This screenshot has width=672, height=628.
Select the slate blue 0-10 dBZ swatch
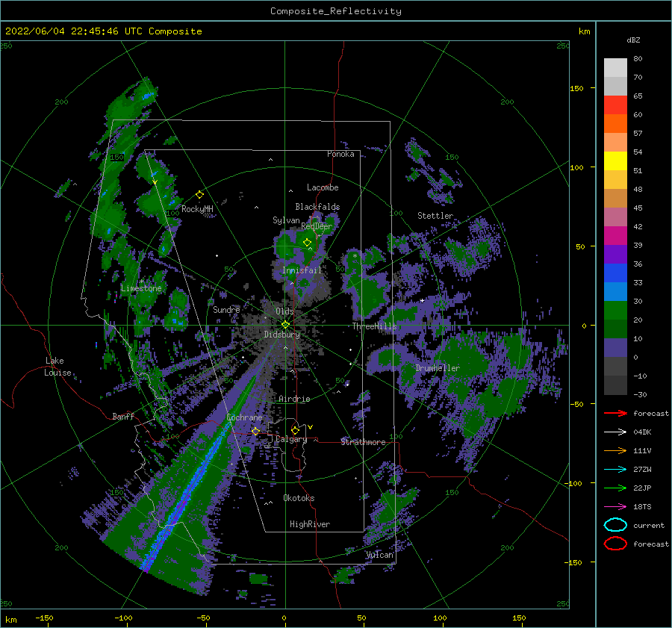click(x=615, y=348)
